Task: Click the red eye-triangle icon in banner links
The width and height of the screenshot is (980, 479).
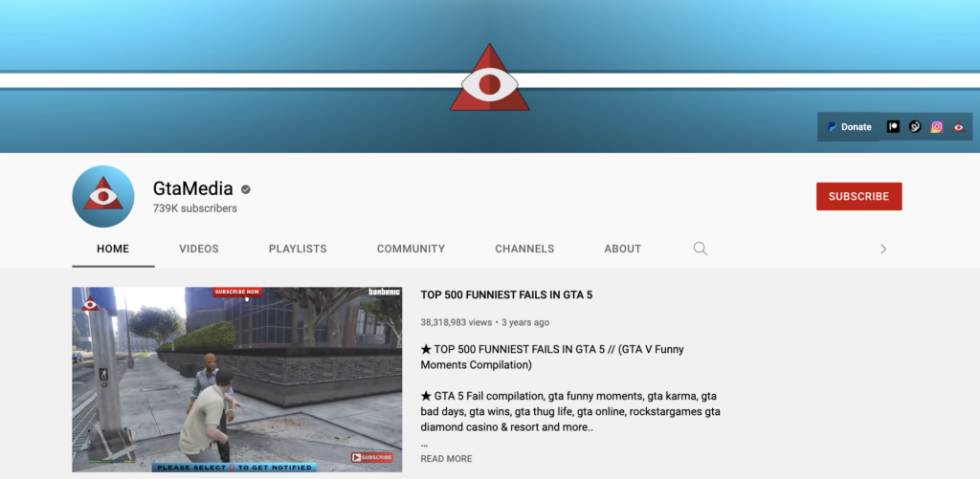Action: point(958,127)
